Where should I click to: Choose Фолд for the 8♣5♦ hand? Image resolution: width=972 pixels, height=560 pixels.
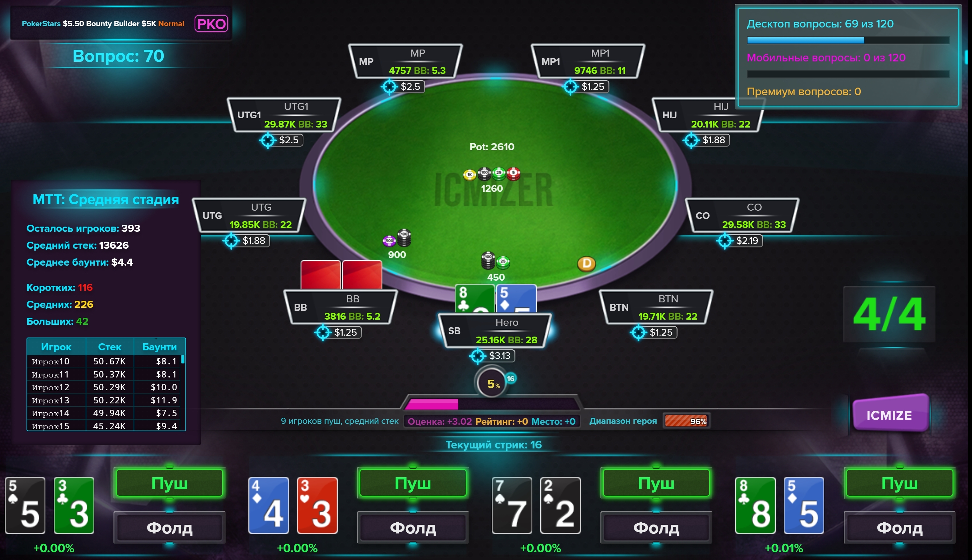[x=899, y=527]
